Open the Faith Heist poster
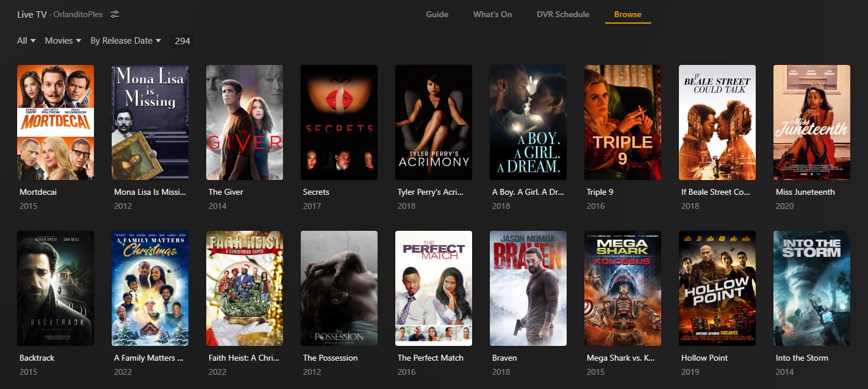The width and height of the screenshot is (868, 389). tap(245, 288)
